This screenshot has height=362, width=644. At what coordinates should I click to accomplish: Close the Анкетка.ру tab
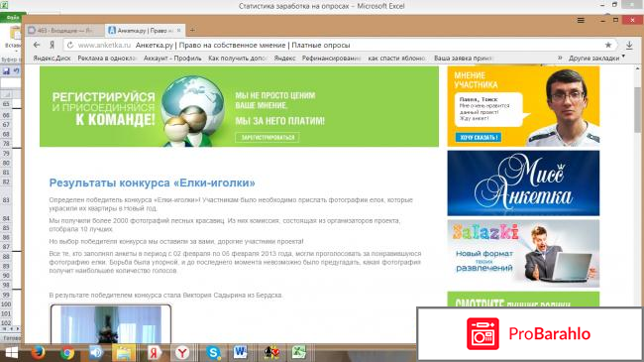(179, 31)
